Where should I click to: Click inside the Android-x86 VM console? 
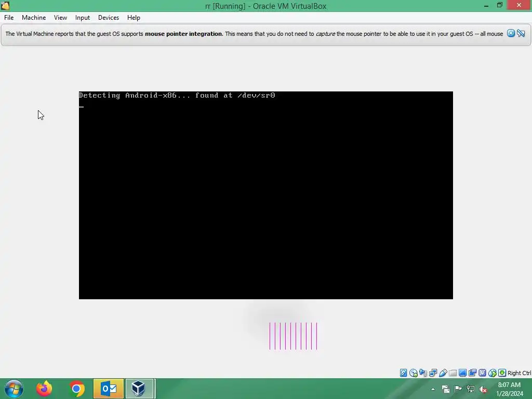click(x=265, y=195)
